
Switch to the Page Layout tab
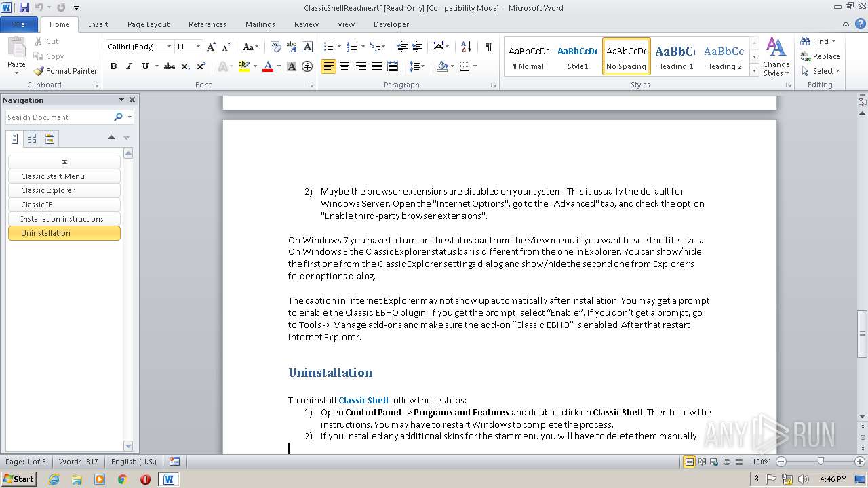pyautogui.click(x=149, y=24)
